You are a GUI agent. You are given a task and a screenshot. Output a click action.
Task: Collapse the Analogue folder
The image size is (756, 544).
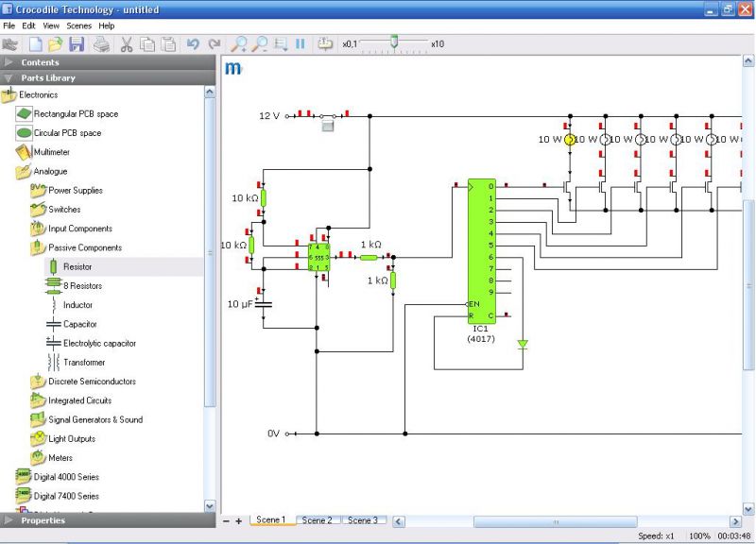42,171
